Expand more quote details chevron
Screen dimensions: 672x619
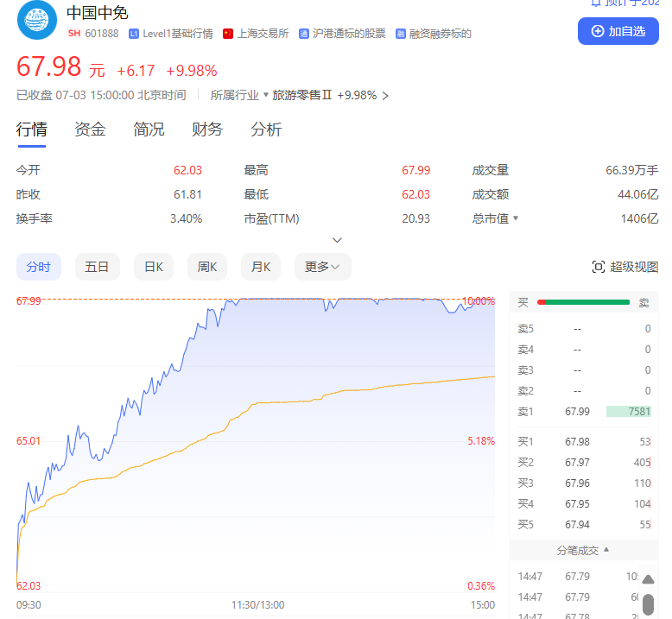pos(338,240)
